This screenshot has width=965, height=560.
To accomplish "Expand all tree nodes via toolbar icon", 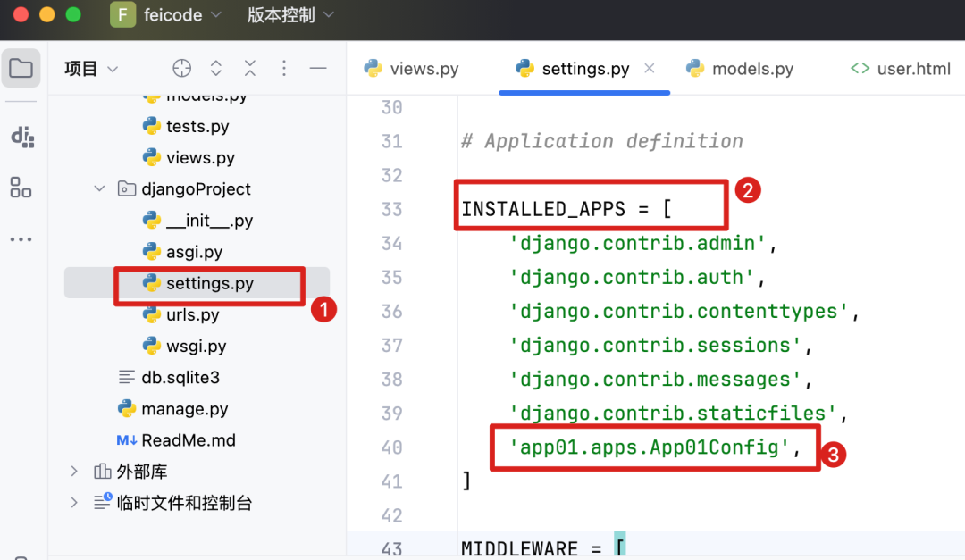I will (x=216, y=67).
